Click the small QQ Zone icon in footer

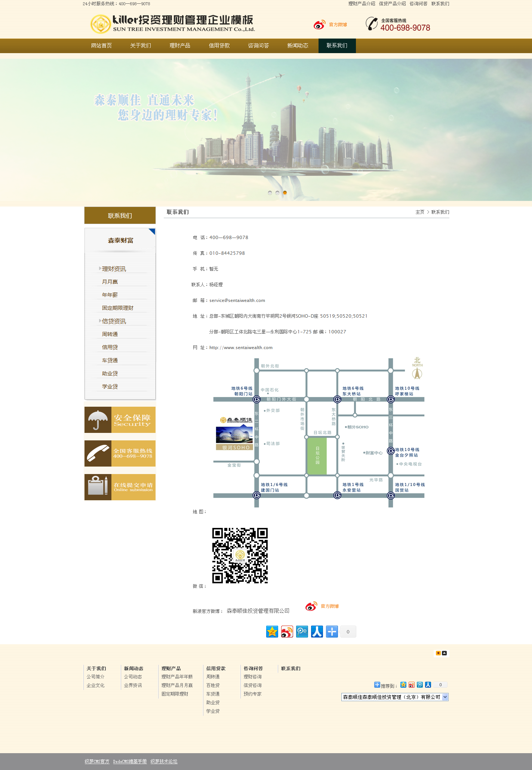pos(403,685)
